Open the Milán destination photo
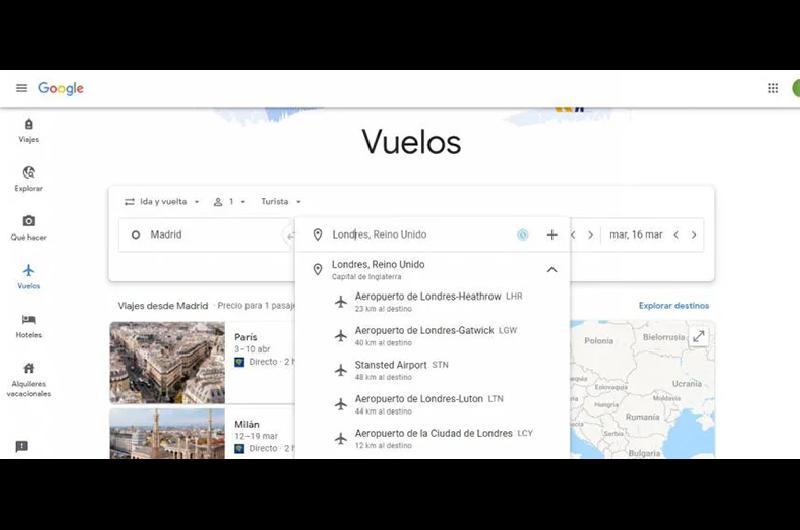 [167, 433]
